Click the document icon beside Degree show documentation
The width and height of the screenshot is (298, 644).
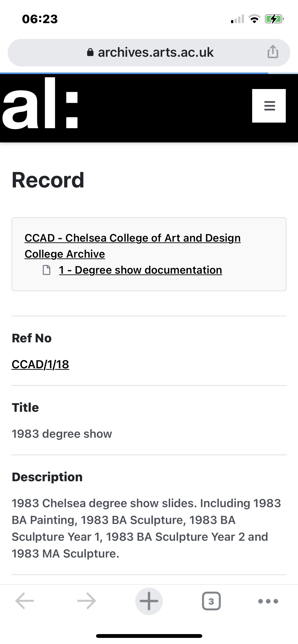(x=46, y=270)
